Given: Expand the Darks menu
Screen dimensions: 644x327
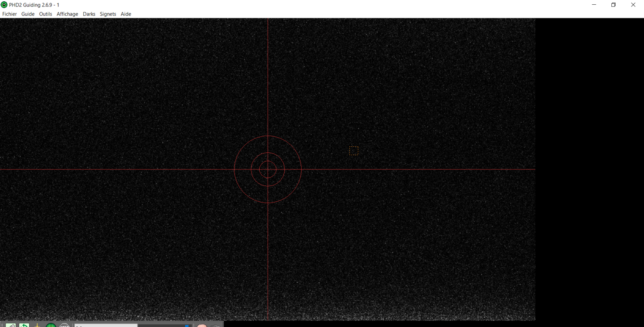Looking at the screenshot, I should point(89,14).
